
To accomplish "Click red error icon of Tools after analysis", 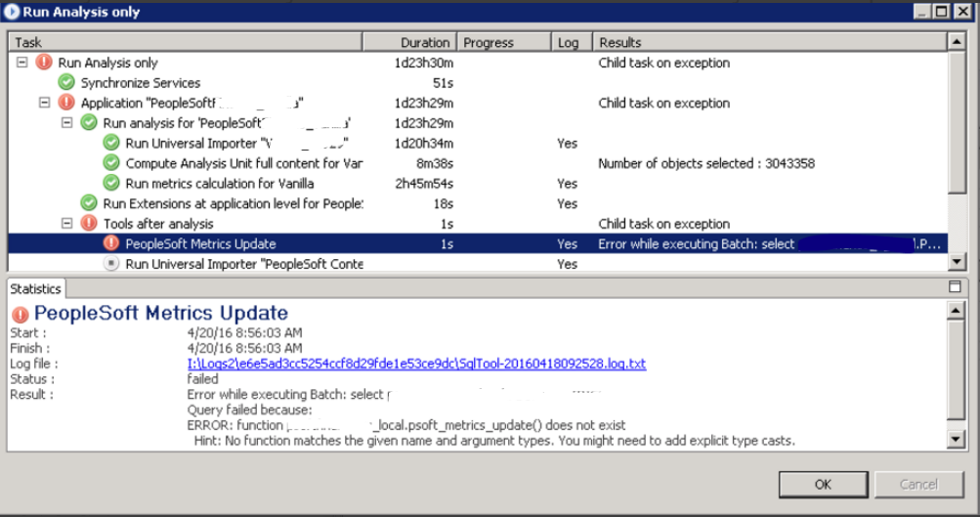I will pyautogui.click(x=89, y=223).
